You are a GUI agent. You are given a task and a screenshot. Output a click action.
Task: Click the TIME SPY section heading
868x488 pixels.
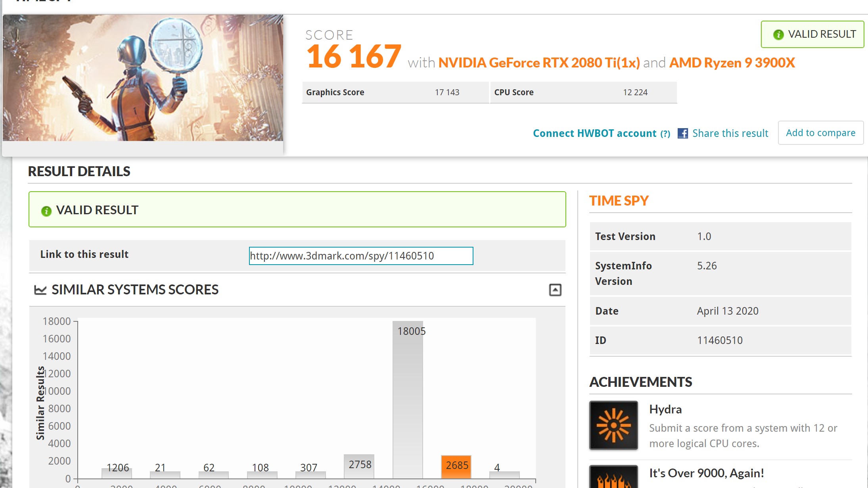pyautogui.click(x=619, y=201)
